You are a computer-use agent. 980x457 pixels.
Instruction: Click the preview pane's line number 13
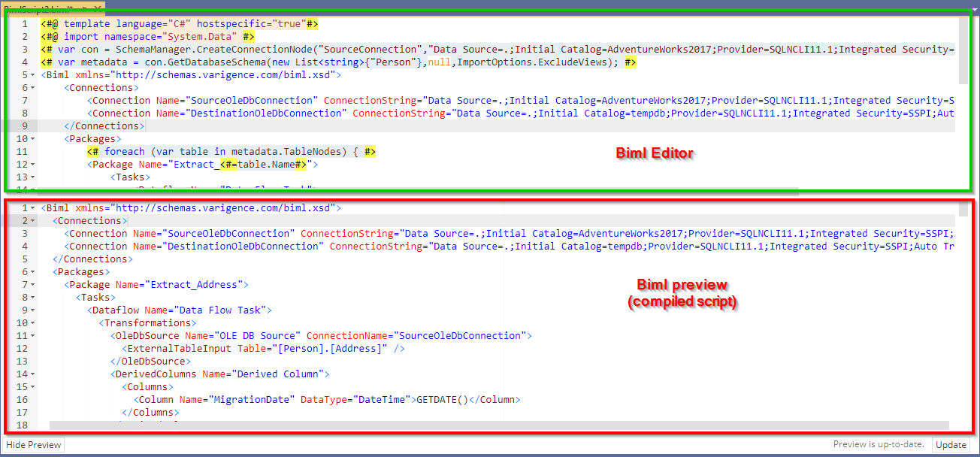tap(21, 362)
